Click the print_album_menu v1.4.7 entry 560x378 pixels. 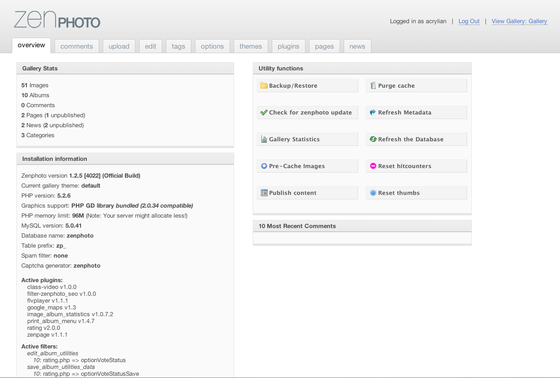coord(61,321)
